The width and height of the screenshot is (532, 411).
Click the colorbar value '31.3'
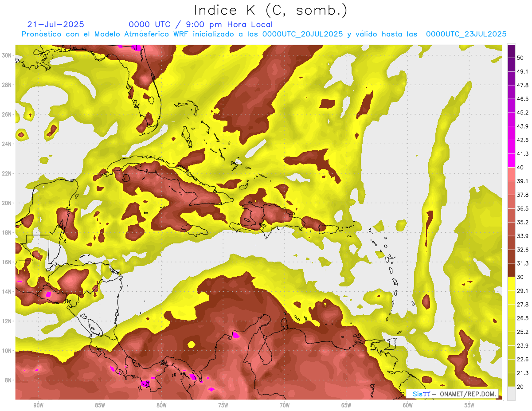pos(523,263)
